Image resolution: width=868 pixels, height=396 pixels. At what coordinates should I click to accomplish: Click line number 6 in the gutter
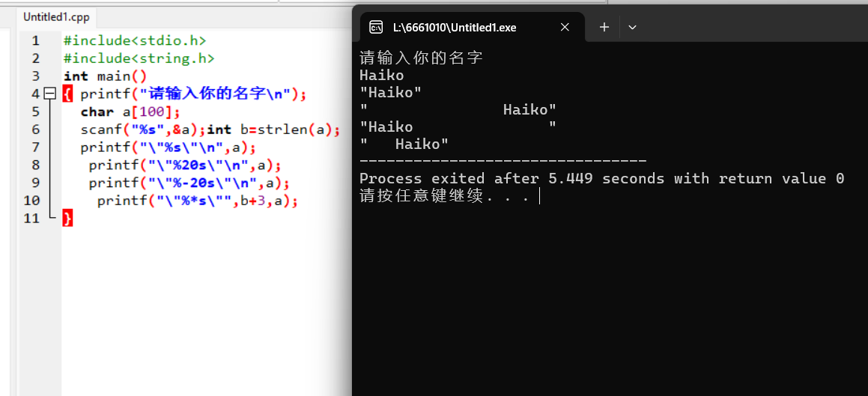coord(35,130)
